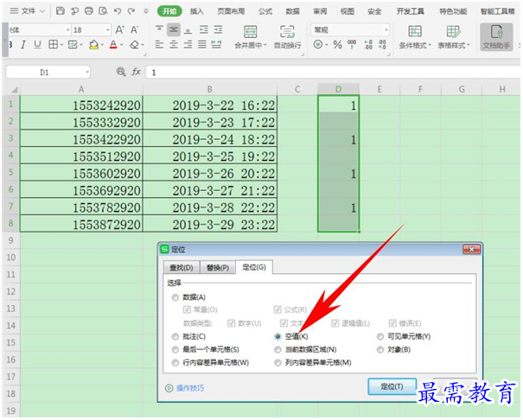Image resolution: width=523 pixels, height=420 pixels.
Task: Click the 定位(T) button
Action: point(392,386)
